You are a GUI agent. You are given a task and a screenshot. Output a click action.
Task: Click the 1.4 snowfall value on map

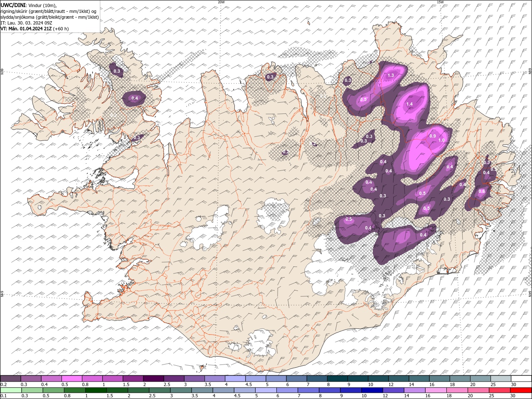point(409,104)
